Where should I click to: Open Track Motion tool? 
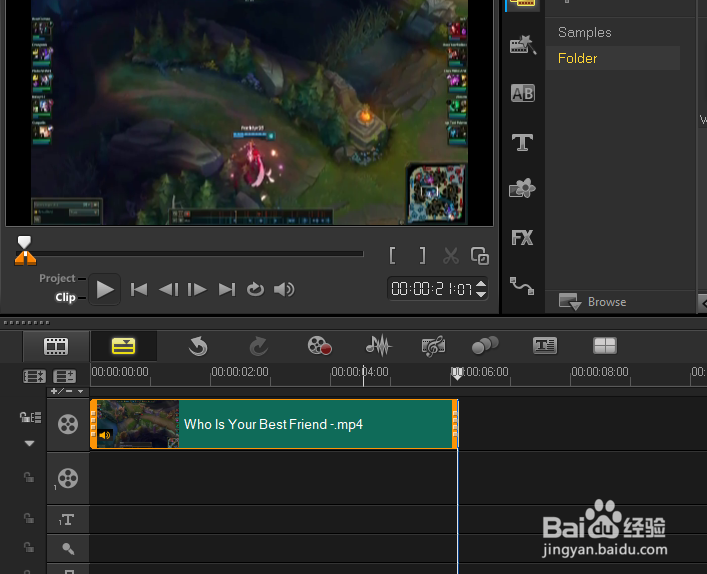(x=485, y=345)
